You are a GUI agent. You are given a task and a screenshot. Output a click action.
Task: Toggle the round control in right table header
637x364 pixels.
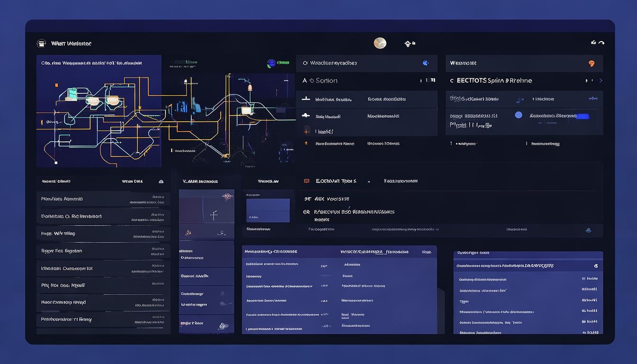596,266
